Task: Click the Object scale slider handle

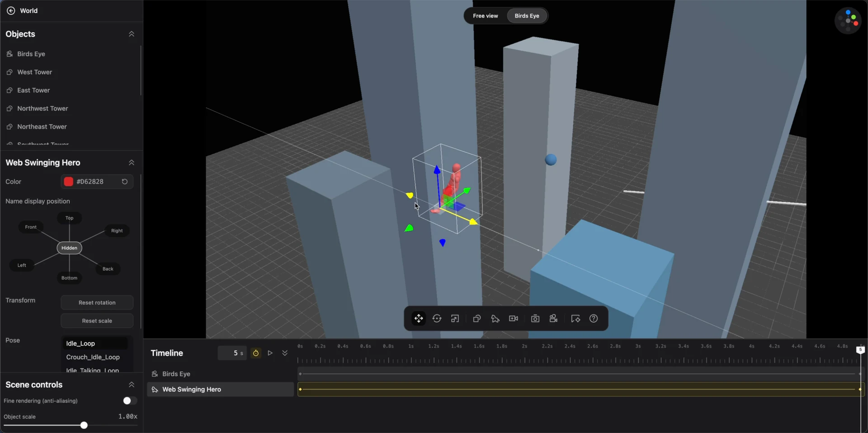Action: click(x=84, y=425)
